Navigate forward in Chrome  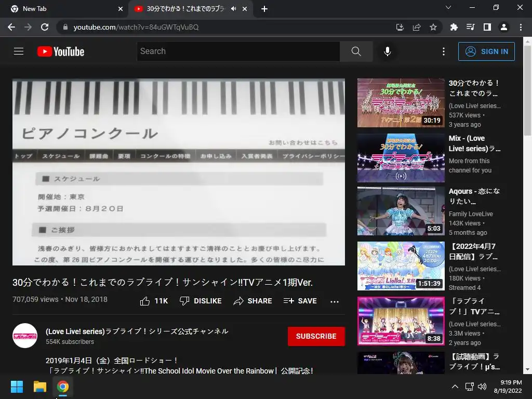point(28,27)
